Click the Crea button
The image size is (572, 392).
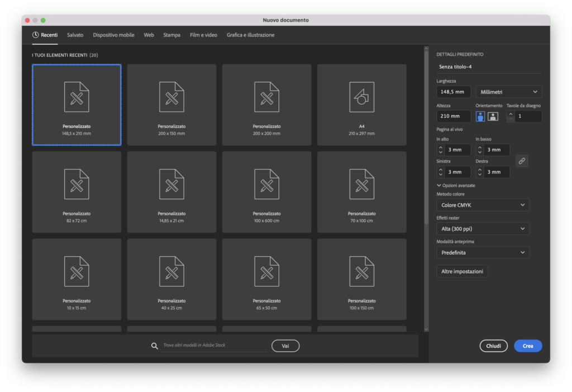(x=528, y=346)
